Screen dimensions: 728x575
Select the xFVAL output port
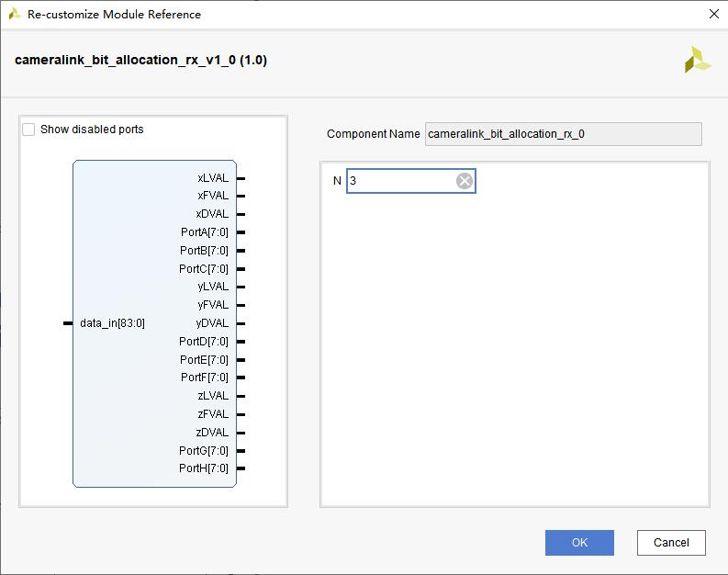213,196
